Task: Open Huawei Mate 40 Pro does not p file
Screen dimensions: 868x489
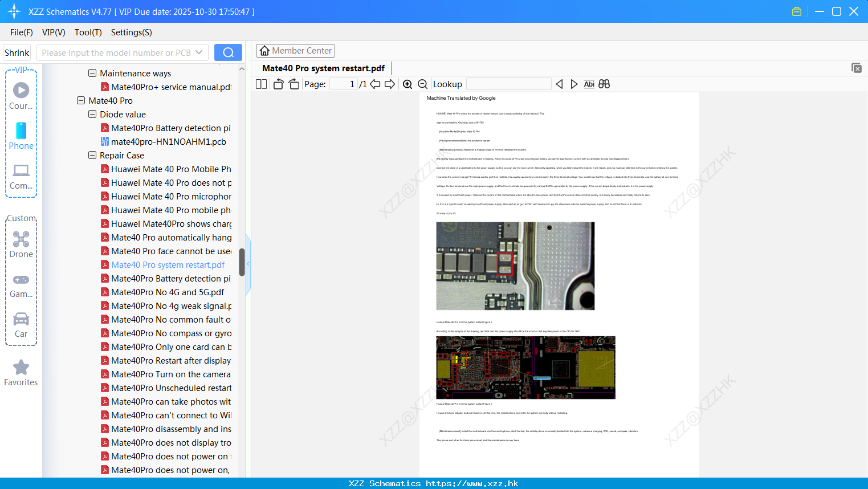Action: [x=166, y=182]
